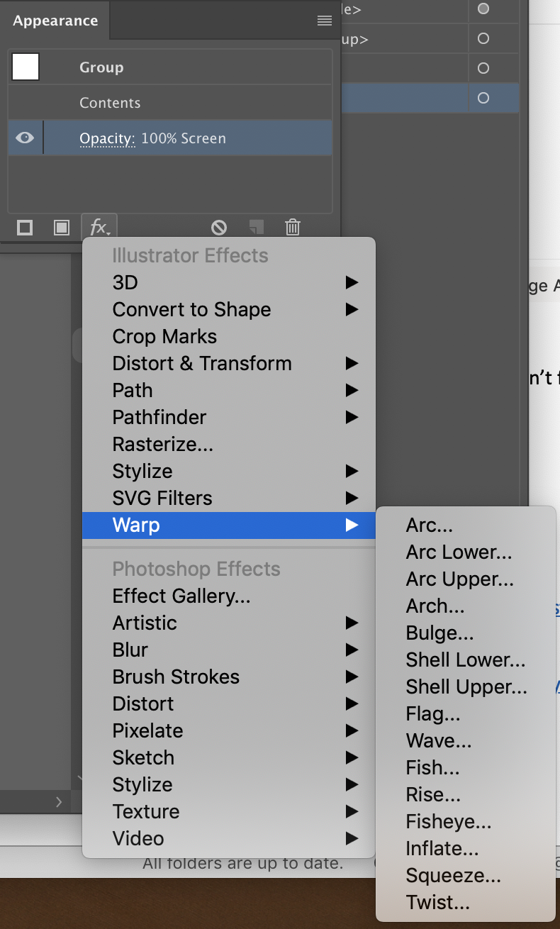Viewport: 560px width, 929px height.
Task: Select the Appearance panel tab
Action: [55, 21]
